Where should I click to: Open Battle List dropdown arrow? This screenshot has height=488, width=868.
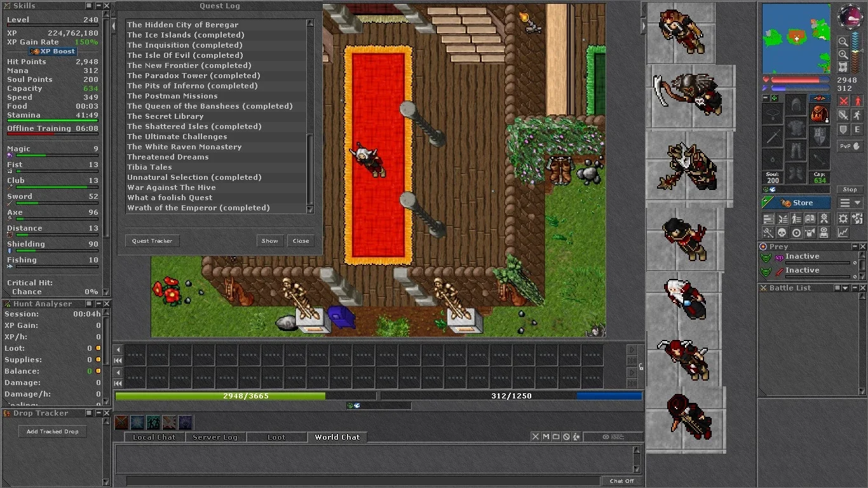coord(845,288)
